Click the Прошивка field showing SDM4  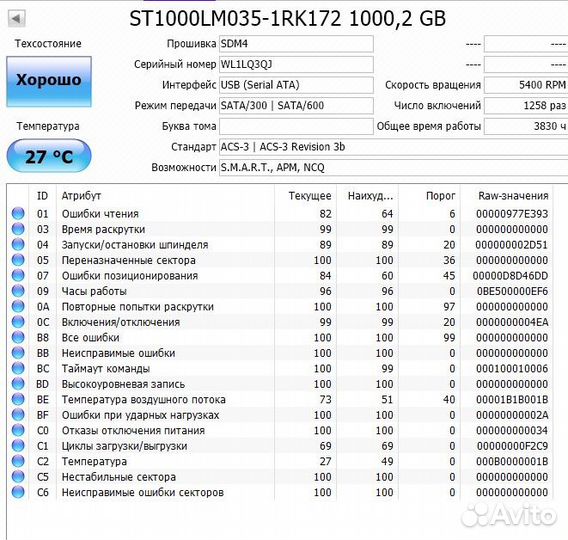coord(296,44)
